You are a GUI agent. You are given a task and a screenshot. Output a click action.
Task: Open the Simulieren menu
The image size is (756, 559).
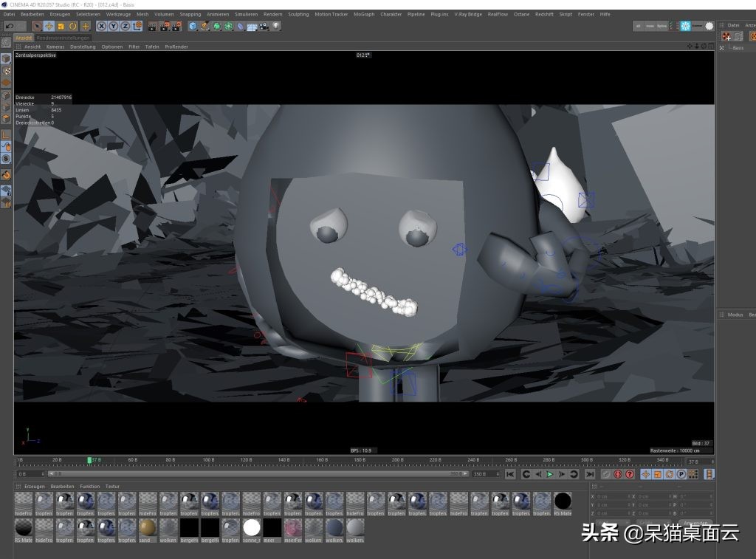pos(246,14)
